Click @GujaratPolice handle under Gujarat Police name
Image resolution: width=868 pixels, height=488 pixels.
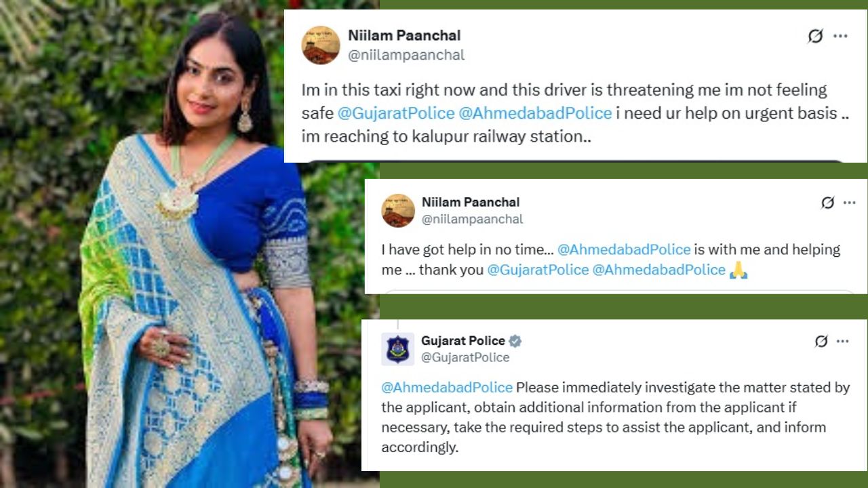(x=465, y=357)
